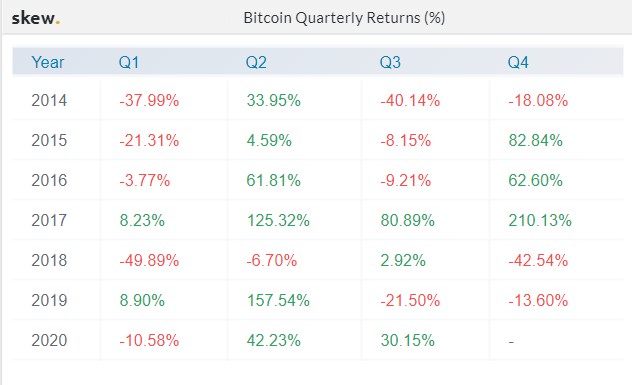The image size is (632, 385).
Task: Click the Bitcoin Quarterly Returns title
Action: pyautogui.click(x=344, y=18)
